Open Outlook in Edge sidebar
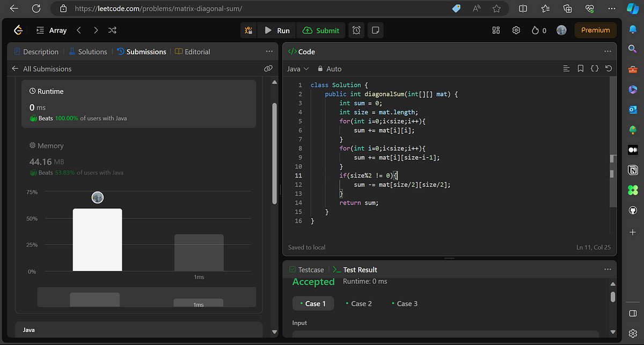644x345 pixels. pyautogui.click(x=633, y=109)
